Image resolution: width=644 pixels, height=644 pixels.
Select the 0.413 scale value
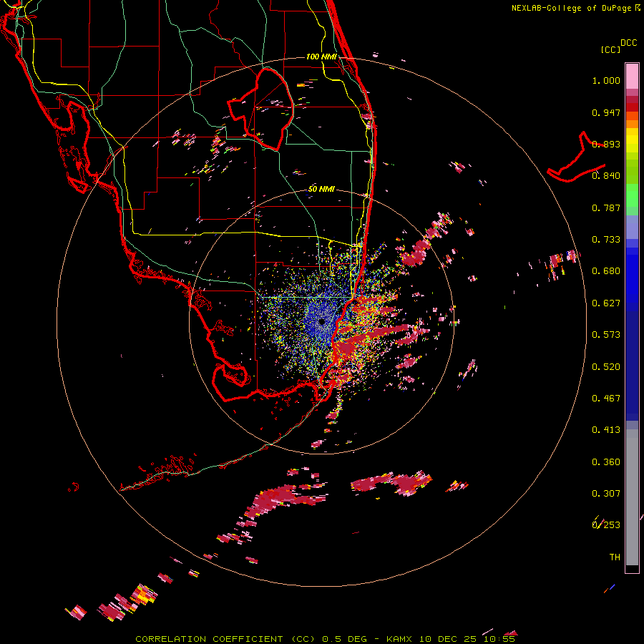(x=606, y=430)
